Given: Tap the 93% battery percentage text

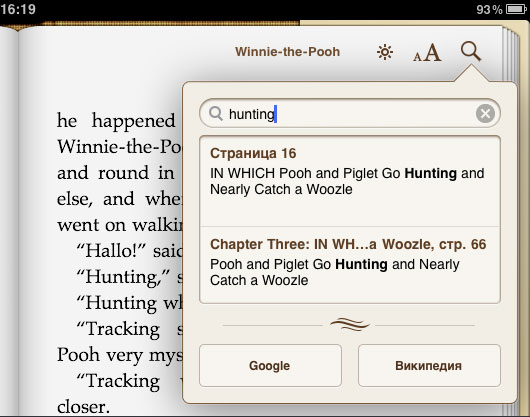Looking at the screenshot, I should [x=489, y=9].
